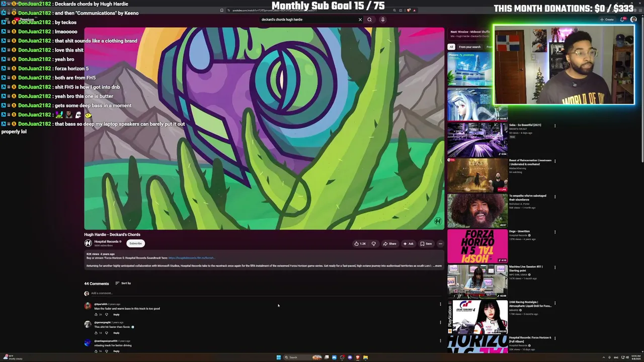Dislike the 'fader and warm bass' comment
This screenshot has width=644, height=362.
pyautogui.click(x=106, y=315)
